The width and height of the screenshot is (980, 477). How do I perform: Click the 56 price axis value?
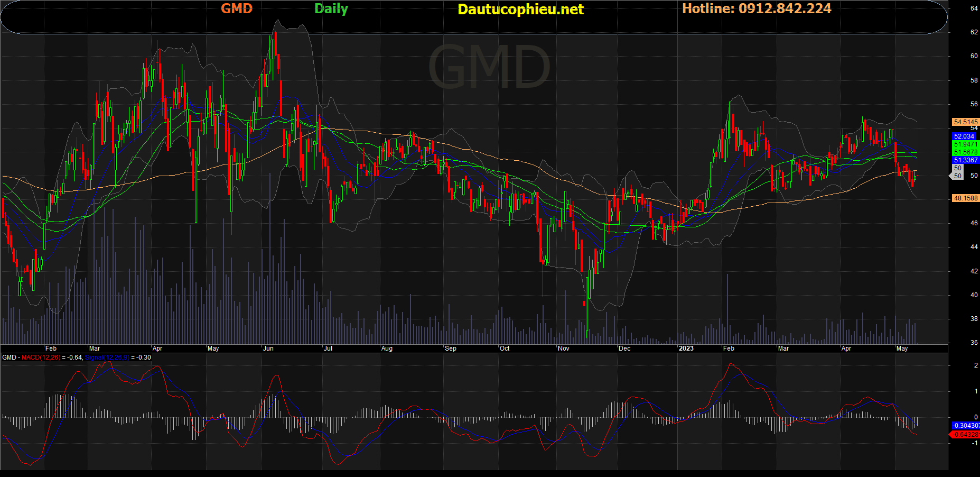pos(974,104)
